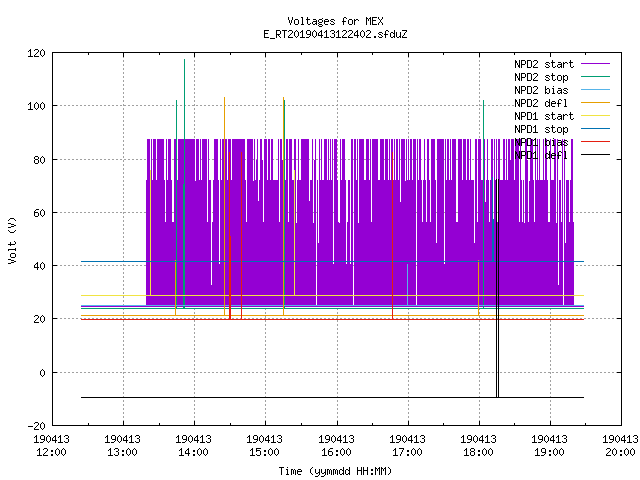Image resolution: width=640 pixels, height=480 pixels.
Task: Click the y-axis tick value 20
Action: (39, 319)
